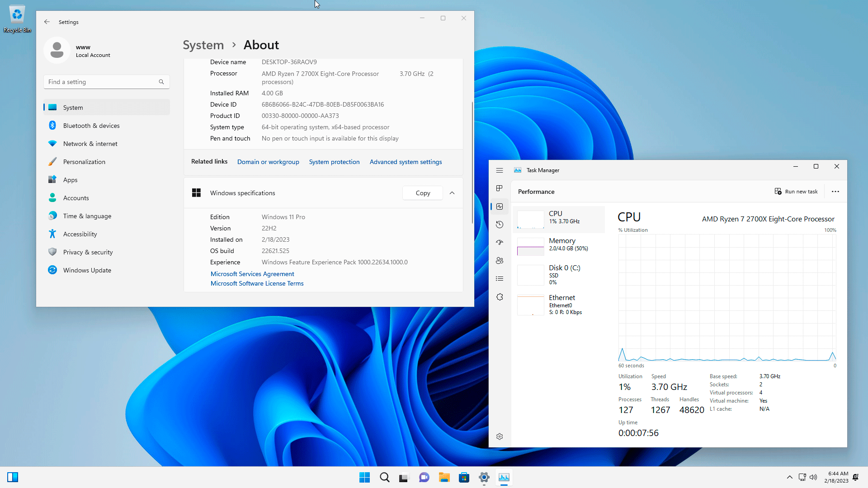The height and width of the screenshot is (488, 868).
Task: Open Task Manager hamburger navigation menu
Action: coord(500,170)
